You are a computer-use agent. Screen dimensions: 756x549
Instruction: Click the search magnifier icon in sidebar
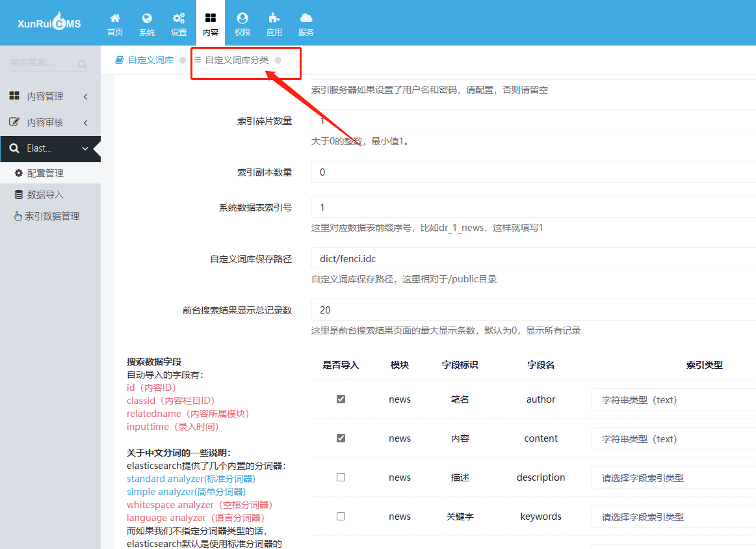point(83,64)
